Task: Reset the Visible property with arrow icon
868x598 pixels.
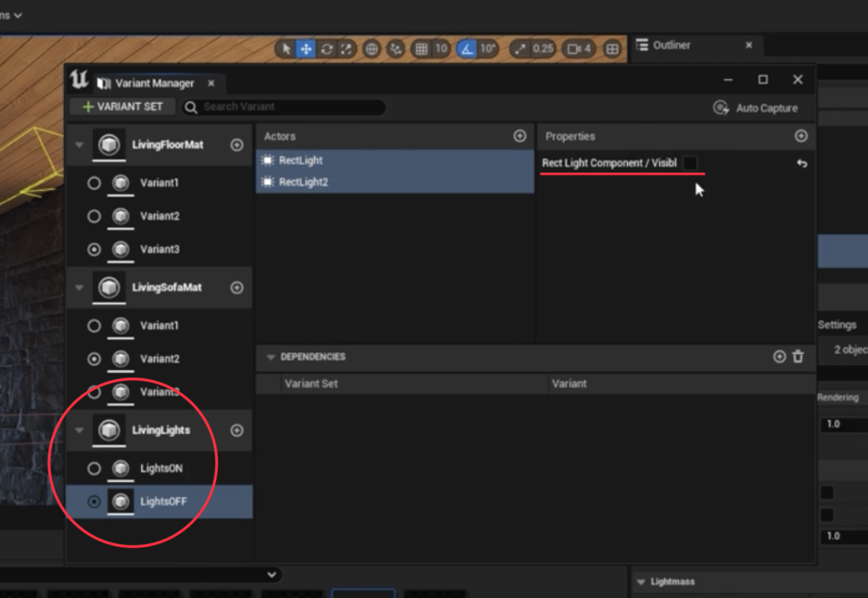Action: (801, 163)
